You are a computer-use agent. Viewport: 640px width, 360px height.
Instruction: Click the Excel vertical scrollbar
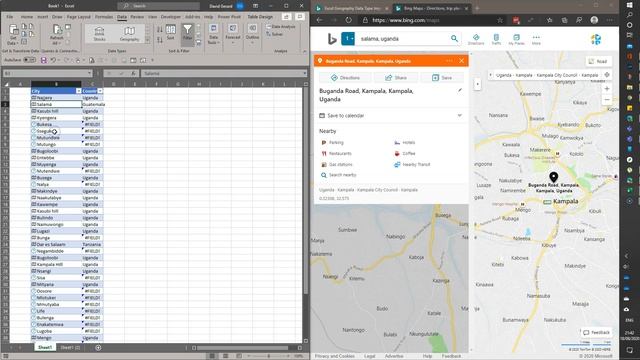click(306, 190)
